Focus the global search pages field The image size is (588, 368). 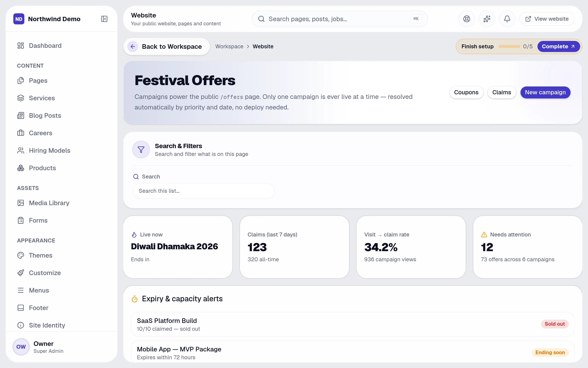[340, 19]
